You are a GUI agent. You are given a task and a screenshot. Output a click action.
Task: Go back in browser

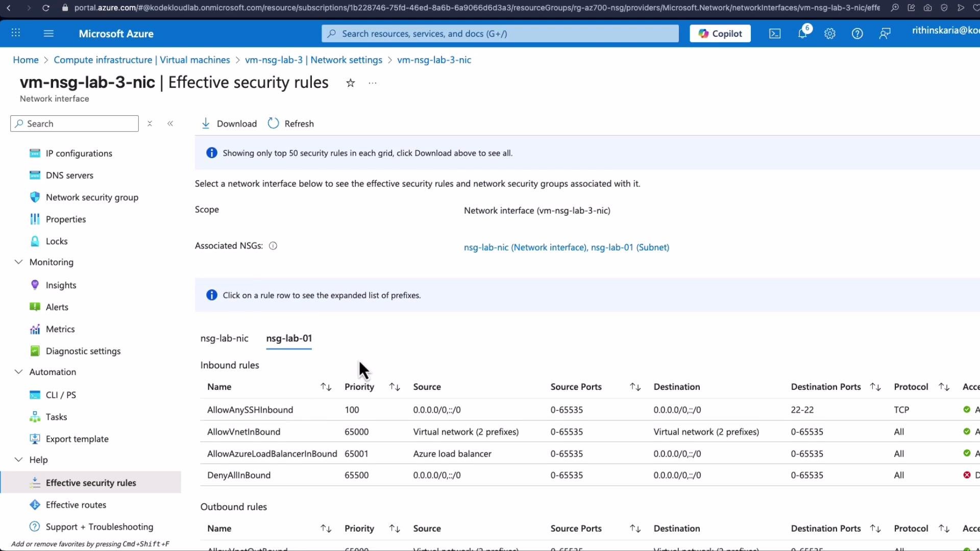click(8, 8)
